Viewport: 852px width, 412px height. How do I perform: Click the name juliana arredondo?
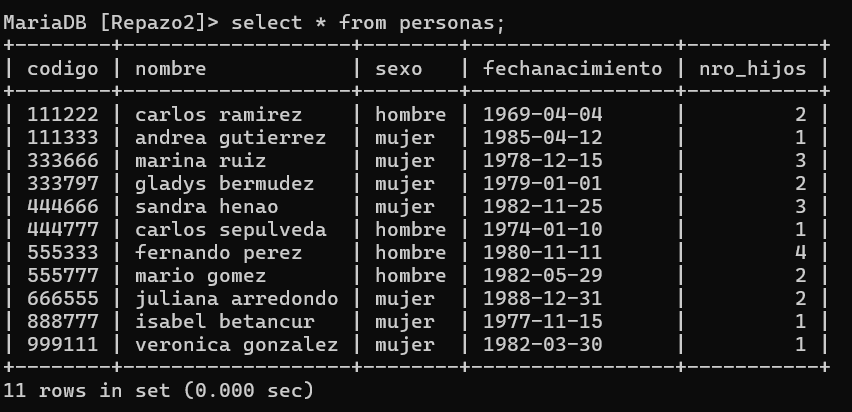point(236,298)
